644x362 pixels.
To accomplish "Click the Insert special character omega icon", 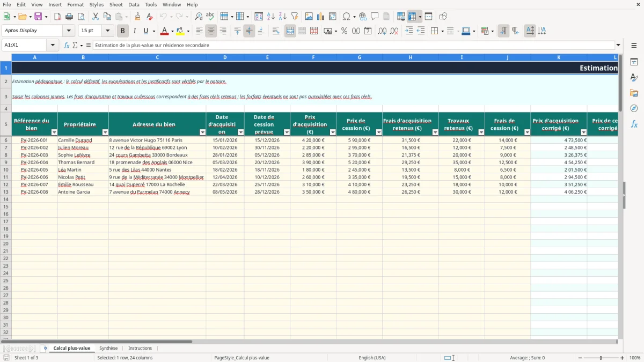I will (x=347, y=17).
